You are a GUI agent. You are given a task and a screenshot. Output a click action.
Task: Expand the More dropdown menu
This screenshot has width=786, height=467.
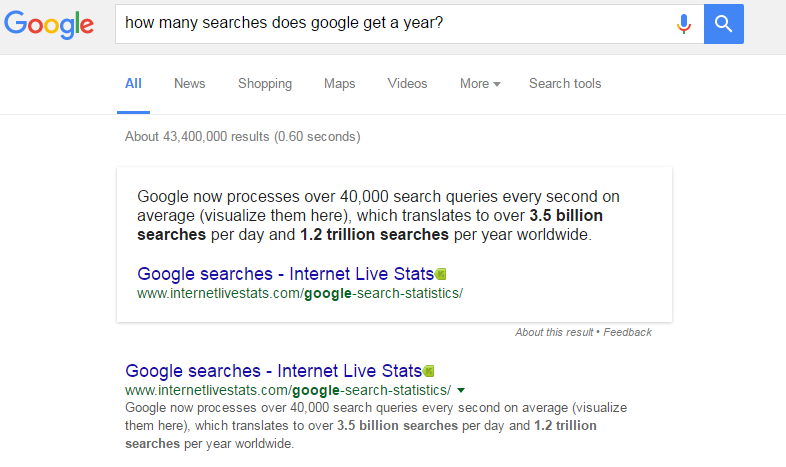click(480, 84)
